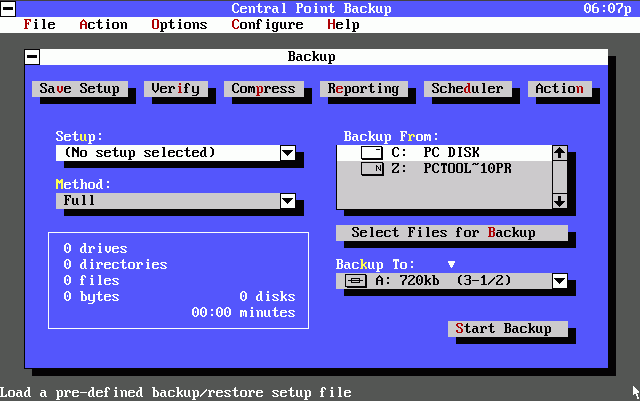The image size is (640, 401).
Task: Click the Verify button
Action: 176,89
